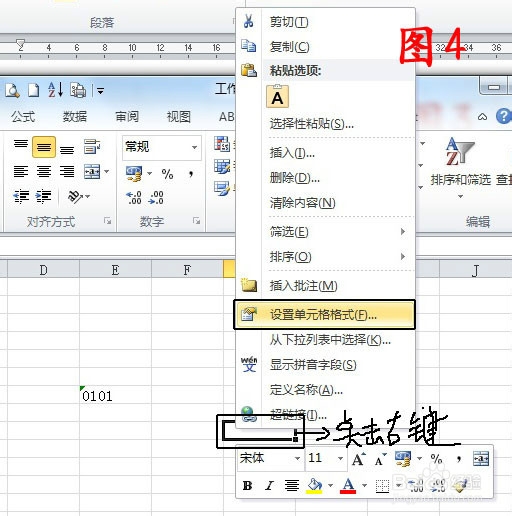Screen dimensions: 512x516
Task: Apply yellow fill color in mini toolbar
Action: [x=314, y=486]
